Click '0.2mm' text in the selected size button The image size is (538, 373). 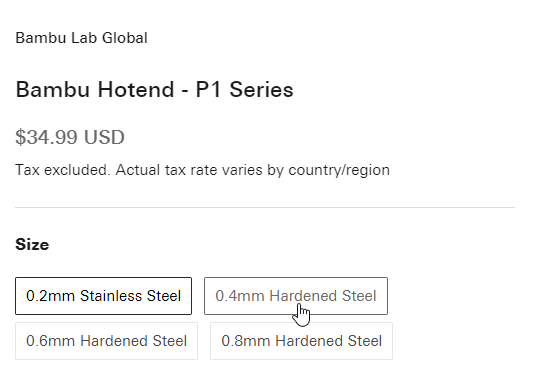tap(50, 296)
